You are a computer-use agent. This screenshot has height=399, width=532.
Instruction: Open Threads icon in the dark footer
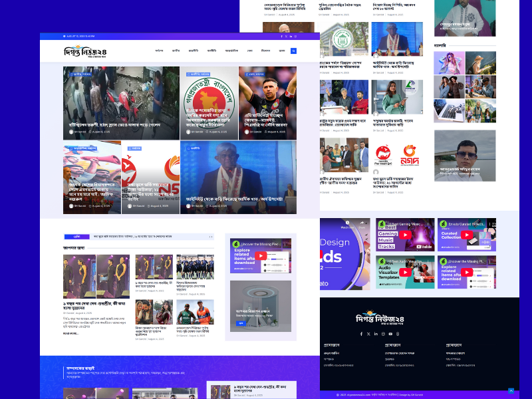[398, 334]
